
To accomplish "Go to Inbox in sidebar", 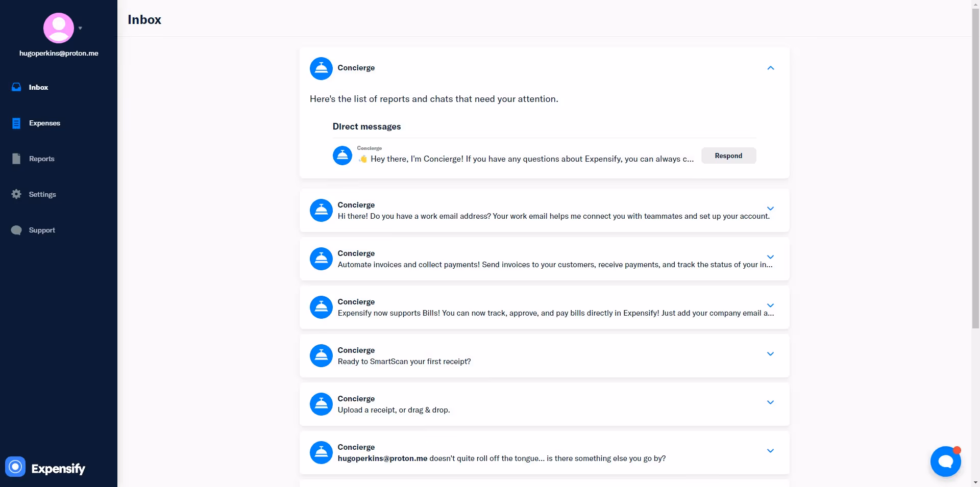I will [38, 87].
